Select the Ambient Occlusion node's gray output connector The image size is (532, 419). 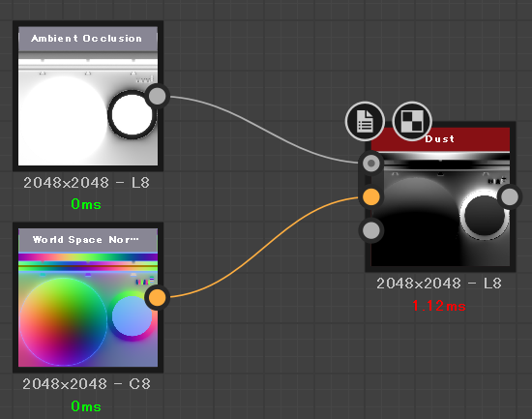pyautogui.click(x=157, y=97)
